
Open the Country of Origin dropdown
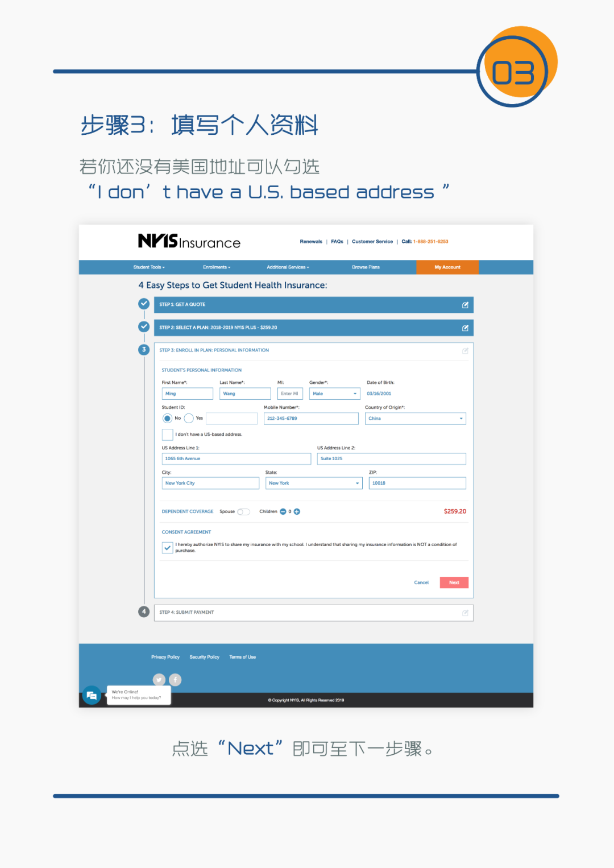(416, 419)
